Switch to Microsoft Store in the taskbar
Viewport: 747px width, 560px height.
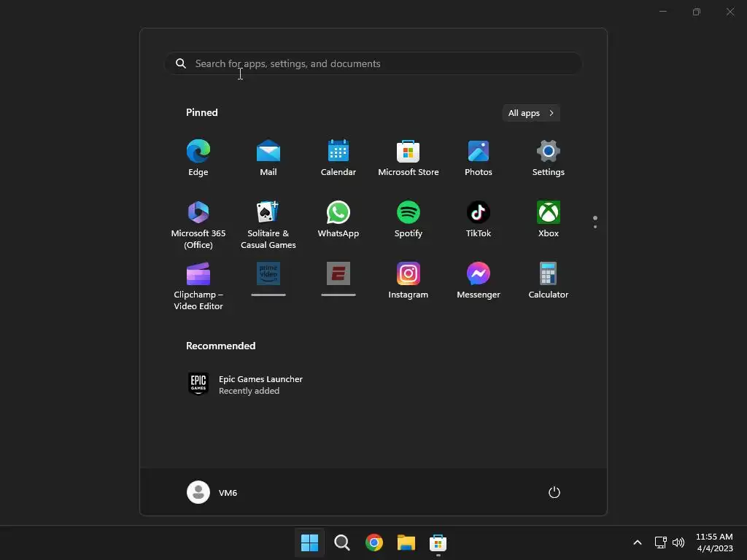pos(438,542)
